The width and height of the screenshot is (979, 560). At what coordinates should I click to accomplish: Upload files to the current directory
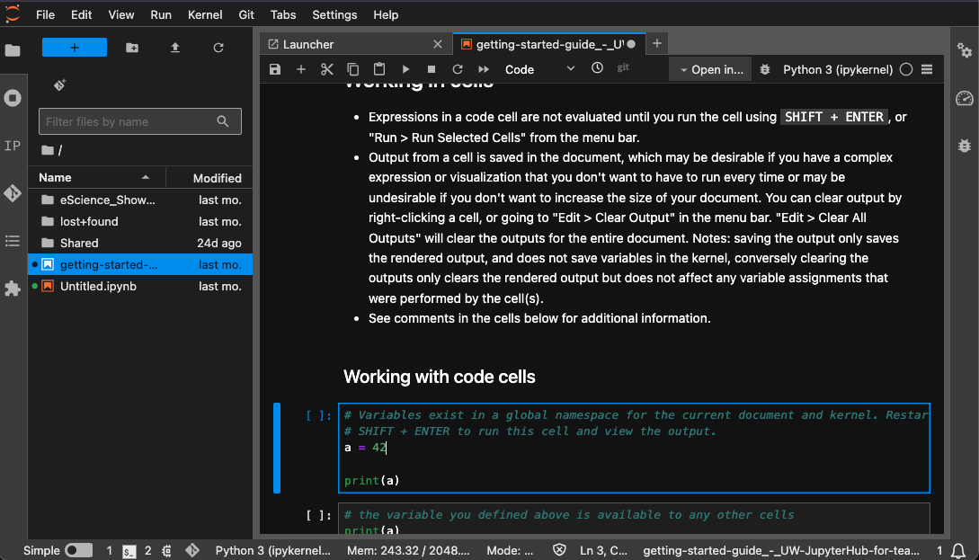174,46
